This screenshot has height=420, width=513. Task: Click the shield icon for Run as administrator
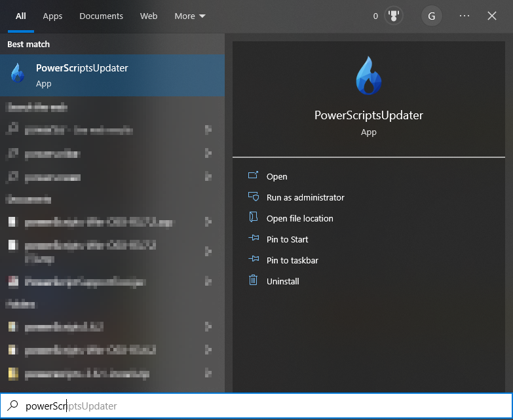pyautogui.click(x=254, y=197)
